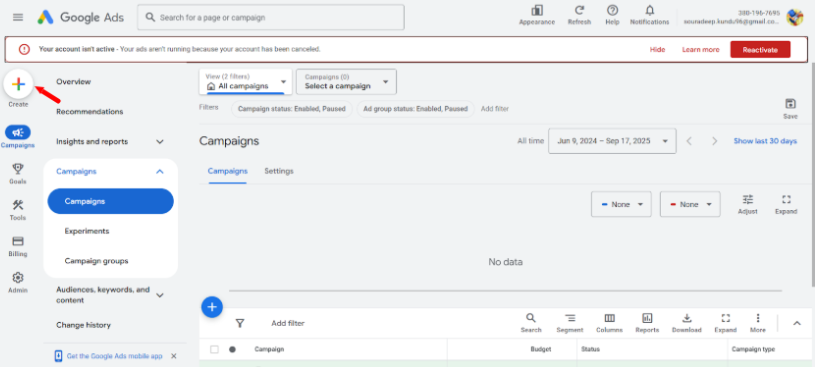The height and width of the screenshot is (367, 815).
Task: Open Recommendations in navigation
Action: tap(89, 111)
